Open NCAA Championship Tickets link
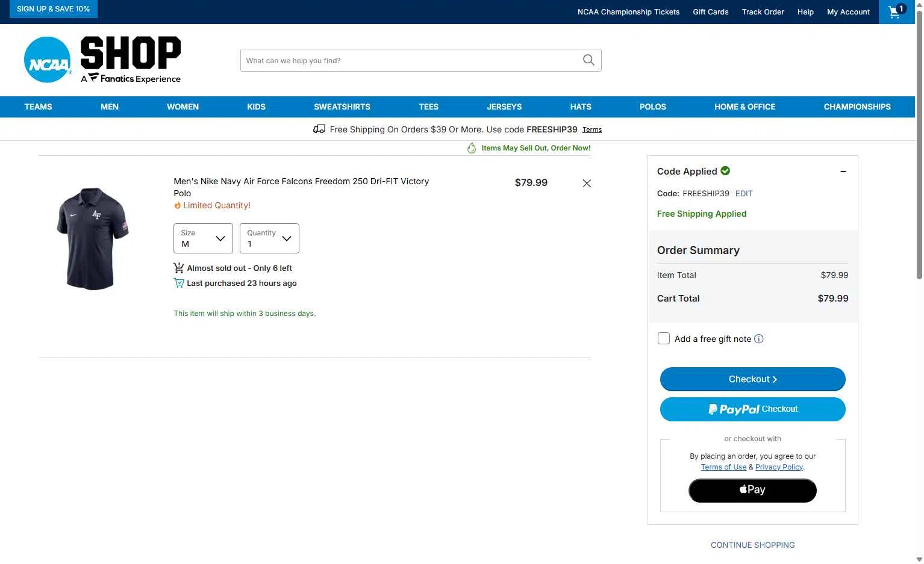Image resolution: width=924 pixels, height=564 pixels. click(628, 11)
